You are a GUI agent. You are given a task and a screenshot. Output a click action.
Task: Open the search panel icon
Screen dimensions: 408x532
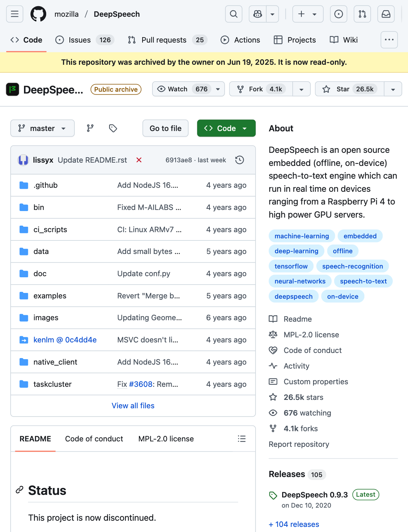233,14
